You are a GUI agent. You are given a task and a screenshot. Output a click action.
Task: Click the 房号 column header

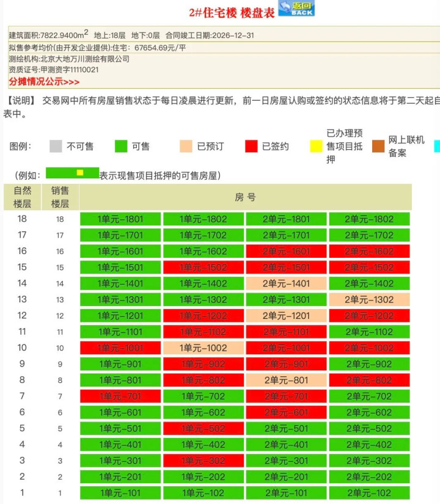pos(246,197)
